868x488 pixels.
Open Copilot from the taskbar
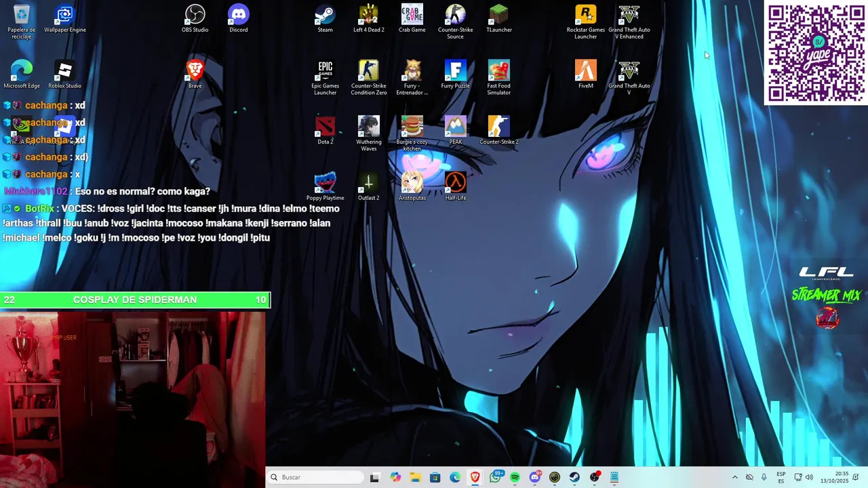395,477
